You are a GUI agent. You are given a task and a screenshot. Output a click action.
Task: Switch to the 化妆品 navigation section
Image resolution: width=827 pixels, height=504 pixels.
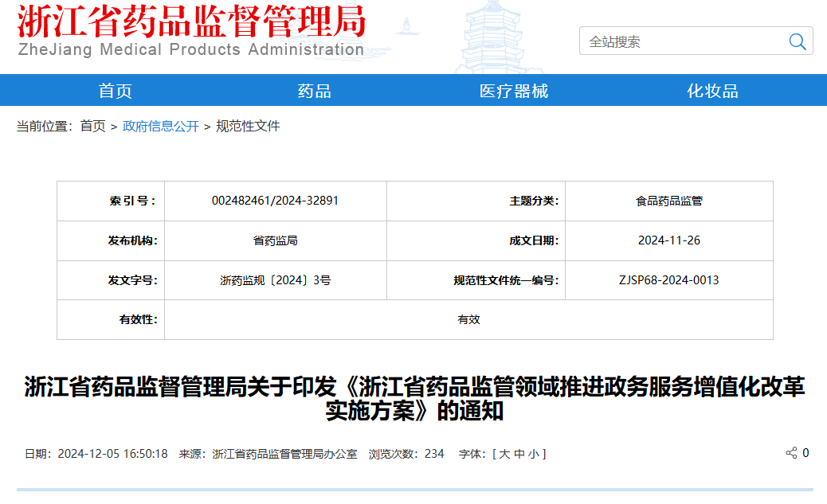pos(712,91)
